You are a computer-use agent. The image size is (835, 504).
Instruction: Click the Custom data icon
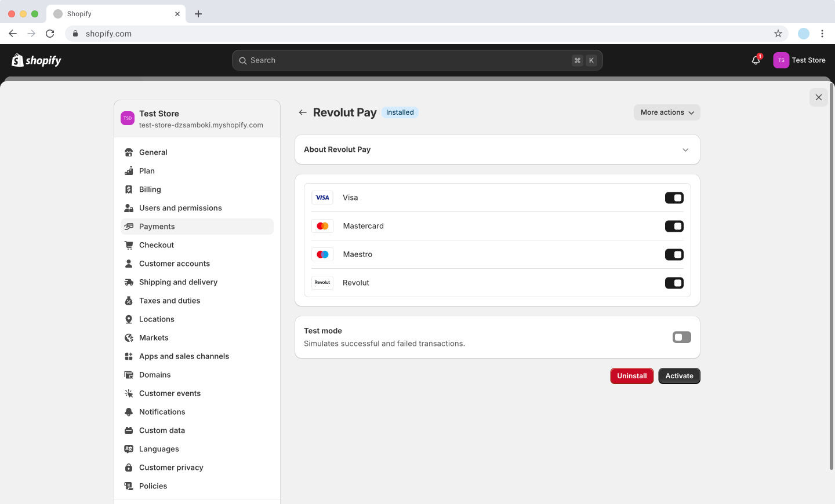(129, 430)
